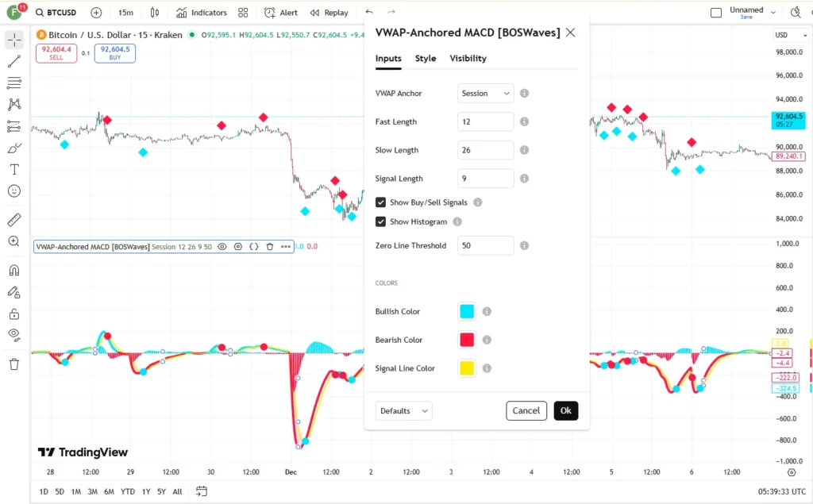Open the USD currency dropdown
The height and width of the screenshot is (504, 813).
[790, 35]
